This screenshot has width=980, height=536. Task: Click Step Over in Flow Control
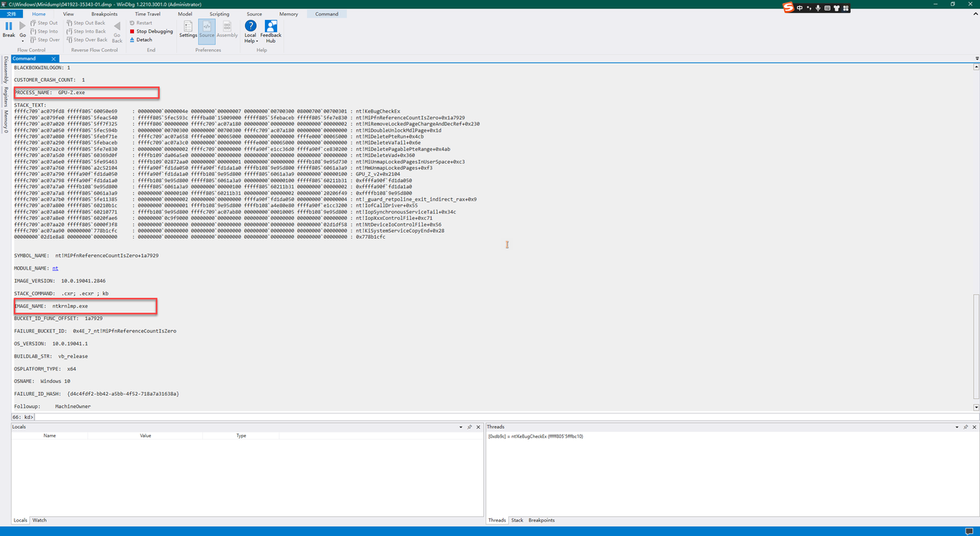coord(44,40)
